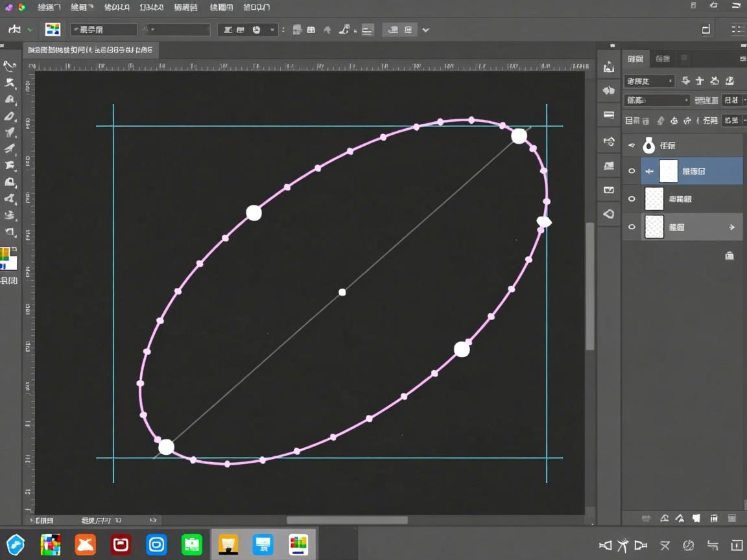
Task: Click the lock icon below the layers list
Action: click(x=729, y=255)
